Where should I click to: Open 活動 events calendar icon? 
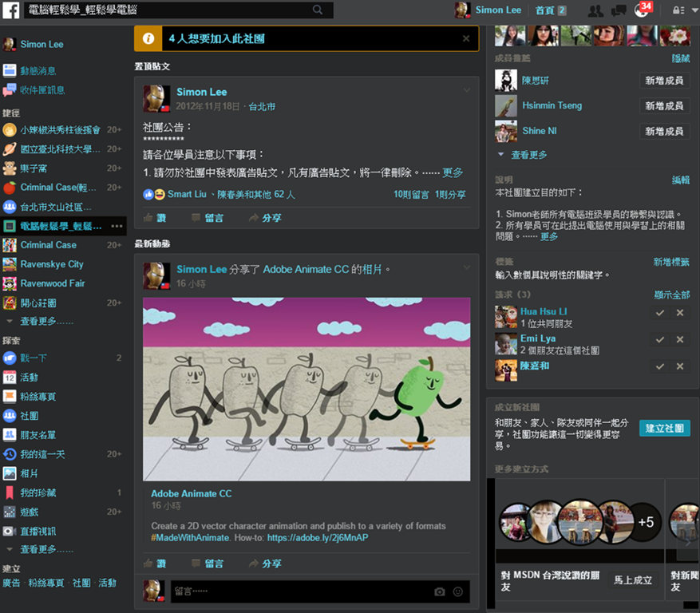[10, 378]
